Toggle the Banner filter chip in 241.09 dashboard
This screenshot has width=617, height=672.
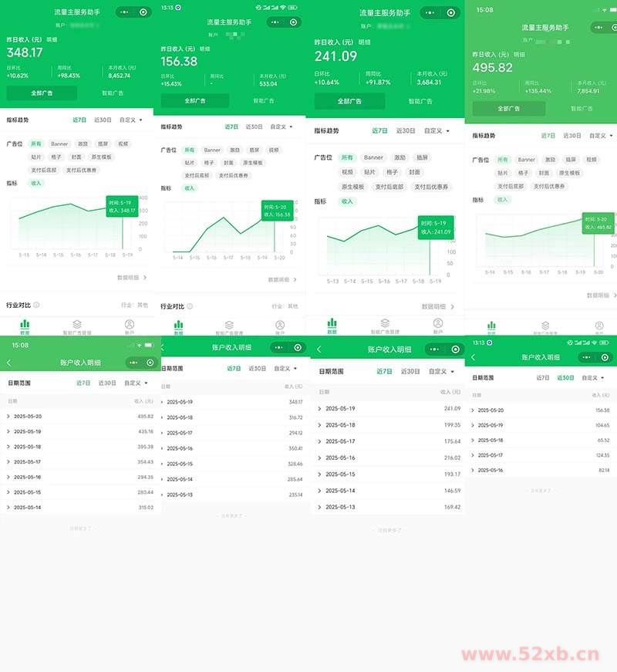tap(373, 157)
